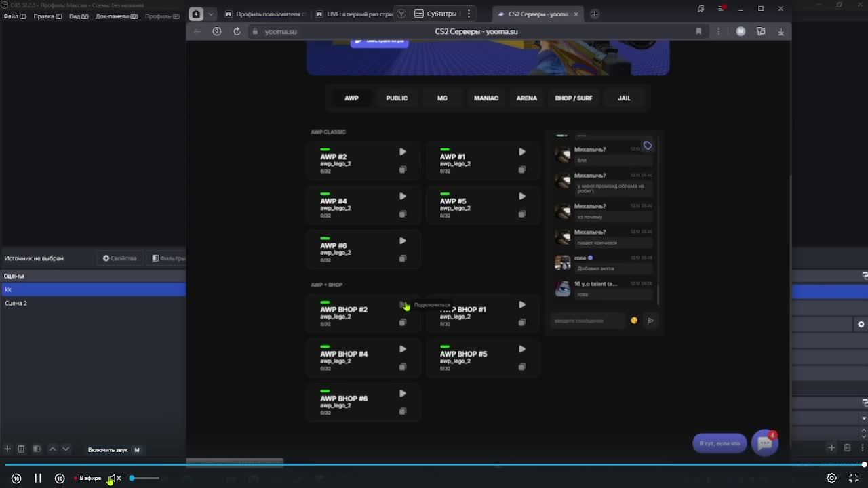The height and width of the screenshot is (488, 868).
Task: Connect to the AWP BHOP #4 server
Action: tap(402, 349)
